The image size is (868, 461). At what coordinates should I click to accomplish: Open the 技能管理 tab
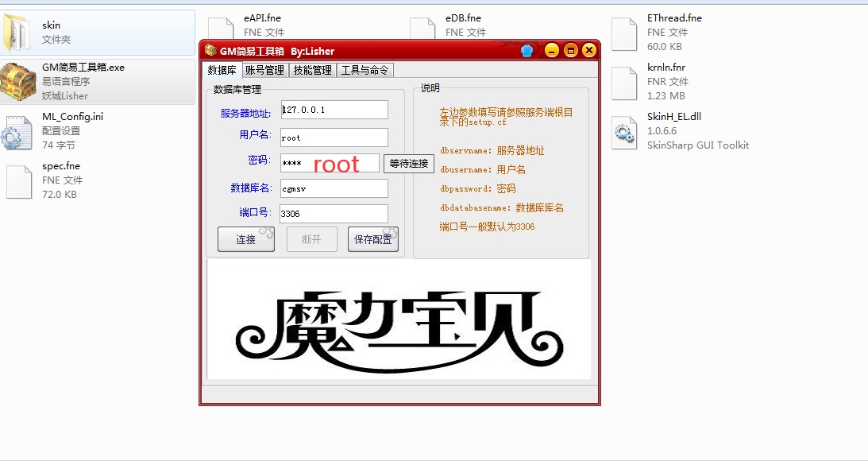(x=313, y=70)
